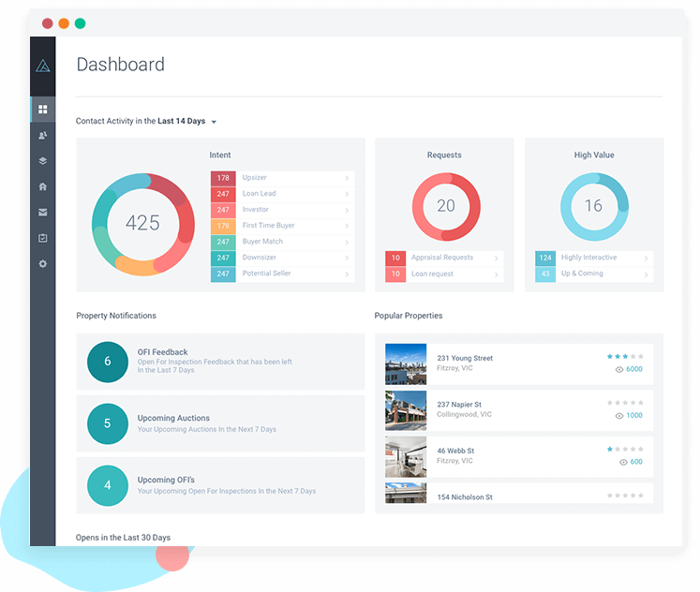Open the 231 Young Street property photo
700x592 pixels.
pos(406,364)
